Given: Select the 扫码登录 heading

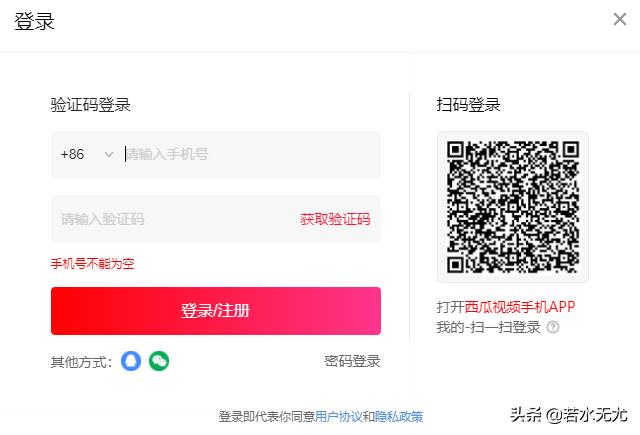Looking at the screenshot, I should 468,105.
